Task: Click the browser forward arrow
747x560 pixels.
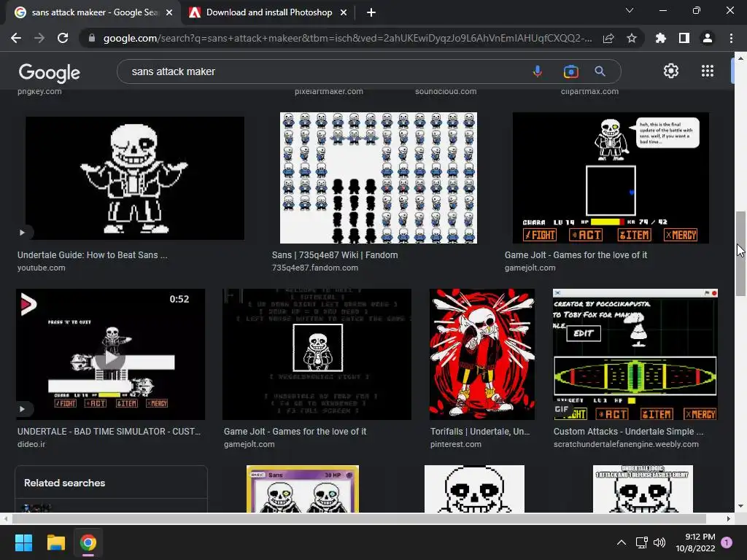Action: click(39, 38)
